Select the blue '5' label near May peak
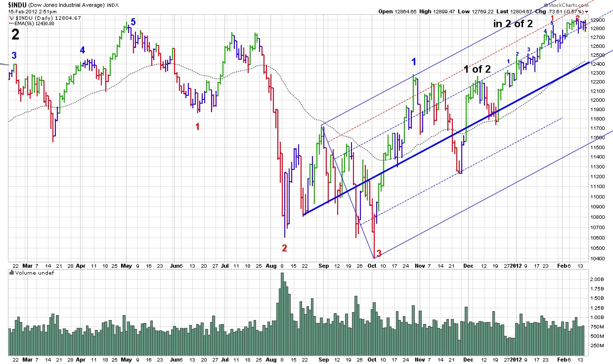Viewport: 613px width, 364px height. pos(133,22)
